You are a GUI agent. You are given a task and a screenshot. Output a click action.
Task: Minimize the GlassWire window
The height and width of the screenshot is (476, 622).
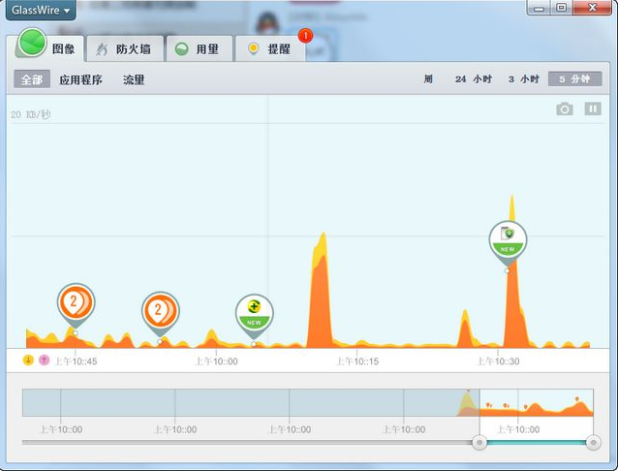point(539,8)
